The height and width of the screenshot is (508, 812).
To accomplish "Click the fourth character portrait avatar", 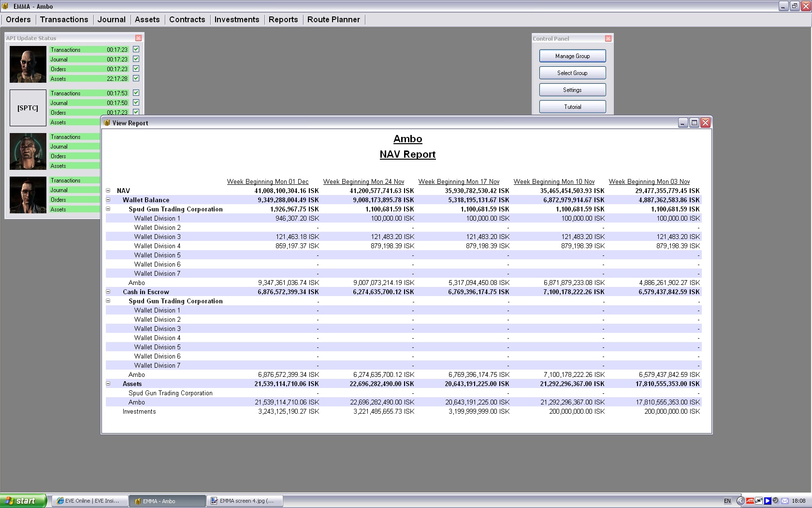I will coord(28,195).
